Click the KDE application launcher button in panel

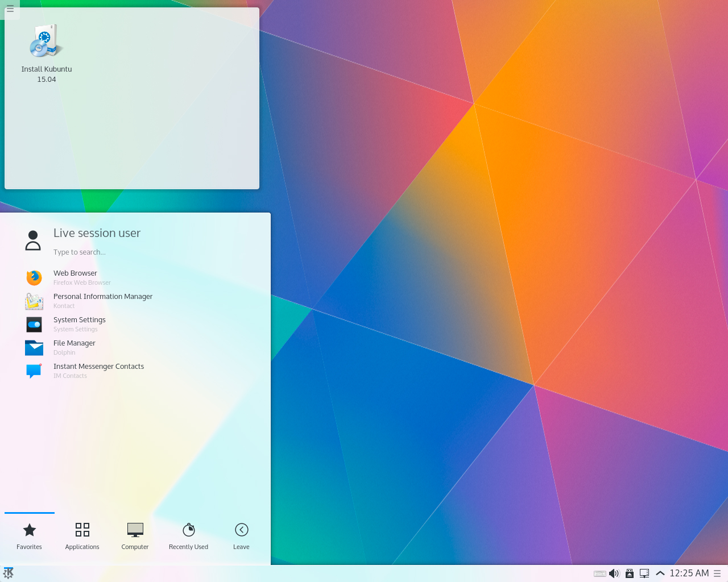(x=9, y=573)
